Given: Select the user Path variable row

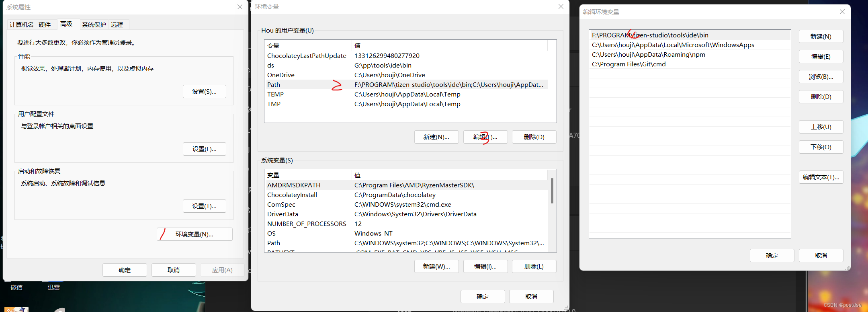Looking at the screenshot, I should (x=406, y=84).
